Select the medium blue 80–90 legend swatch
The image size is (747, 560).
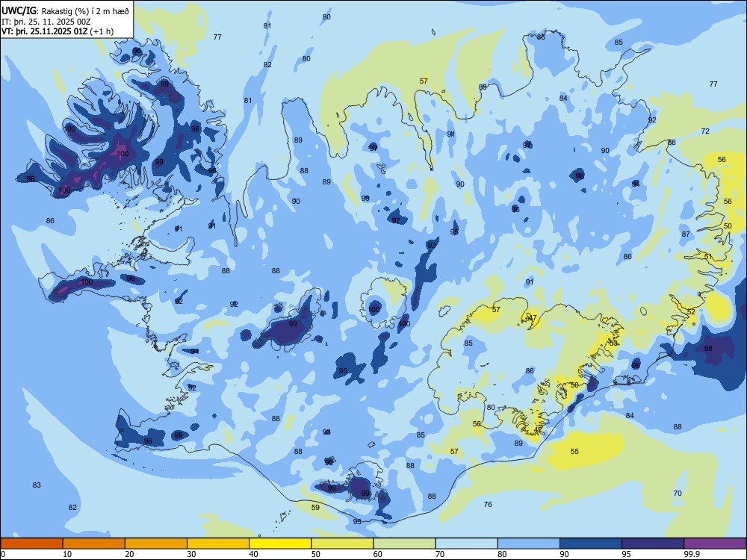529,544
